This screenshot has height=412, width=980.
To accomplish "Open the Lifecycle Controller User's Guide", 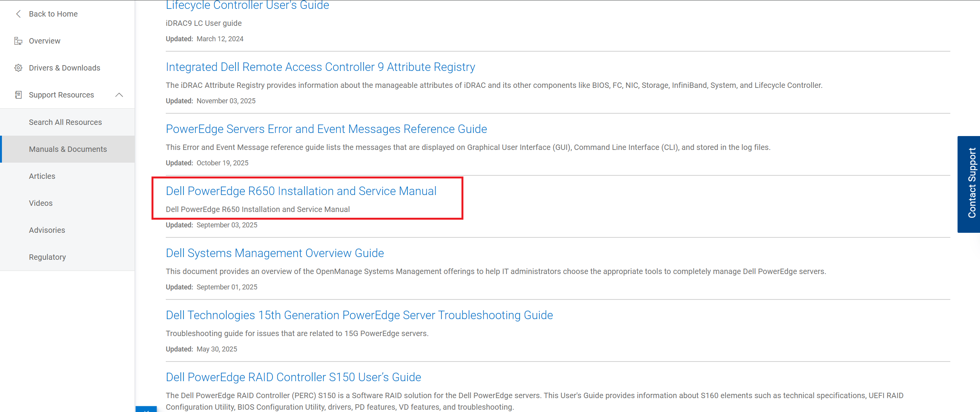I will pos(247,5).
